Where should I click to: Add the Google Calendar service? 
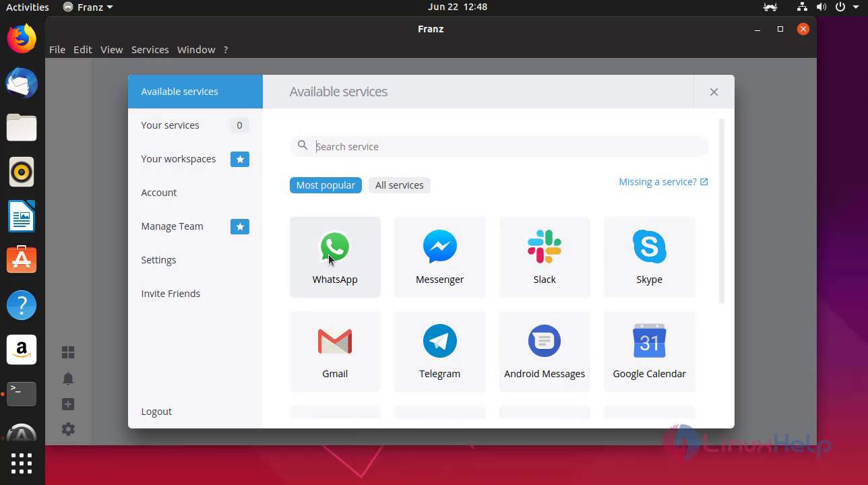click(x=649, y=351)
